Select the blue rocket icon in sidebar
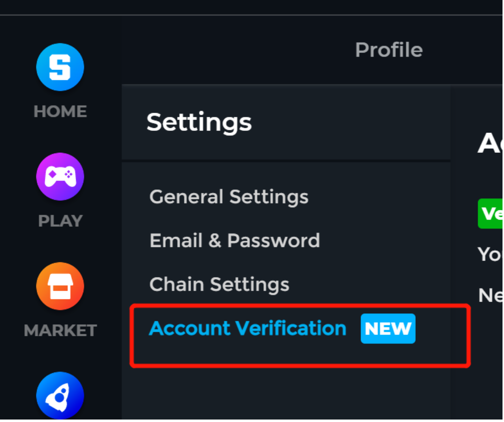 pyautogui.click(x=60, y=396)
